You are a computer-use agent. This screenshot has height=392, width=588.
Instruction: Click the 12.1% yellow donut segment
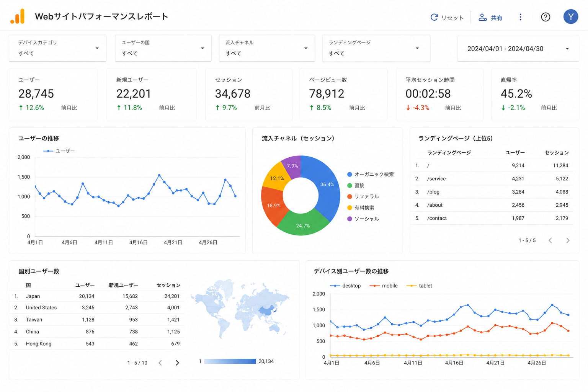click(276, 178)
